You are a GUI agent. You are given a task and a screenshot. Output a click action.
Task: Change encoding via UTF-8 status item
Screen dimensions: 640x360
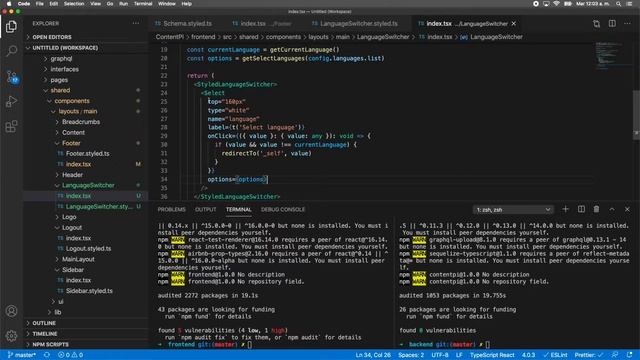(x=440, y=355)
